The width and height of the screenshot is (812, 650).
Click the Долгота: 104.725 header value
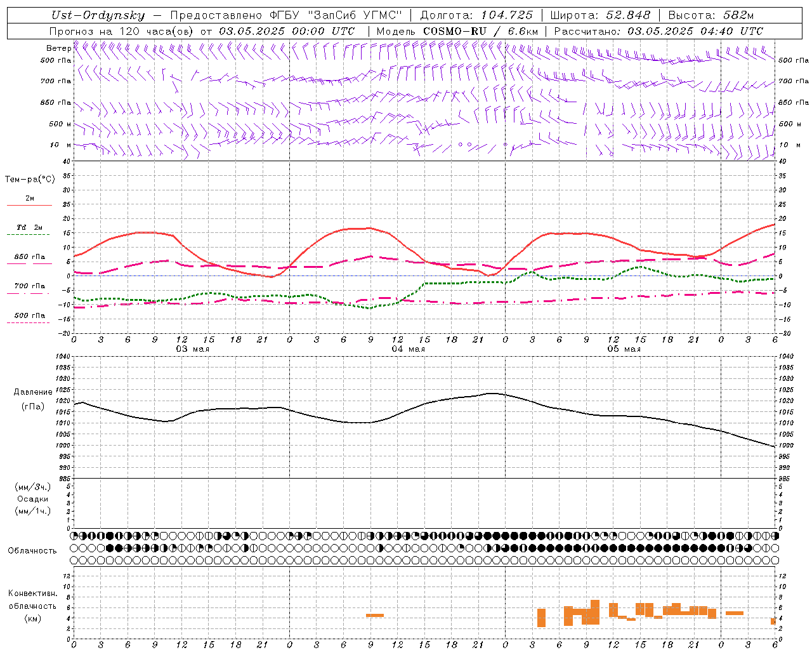coord(476,15)
